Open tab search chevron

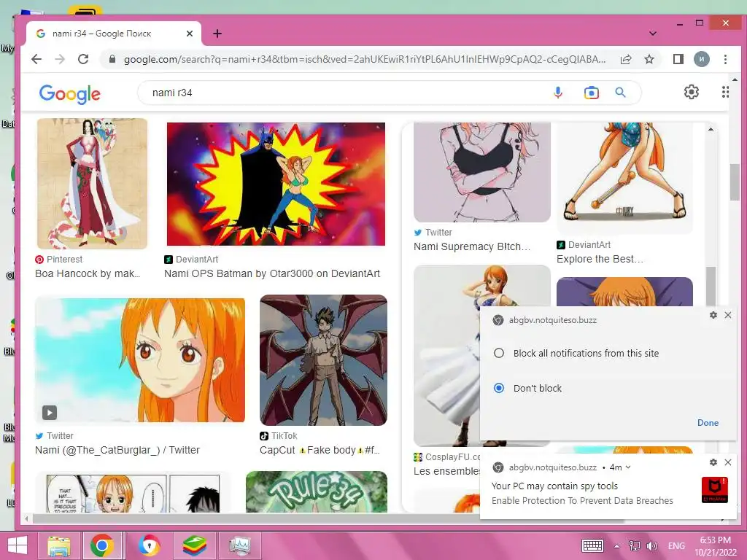coord(653,34)
